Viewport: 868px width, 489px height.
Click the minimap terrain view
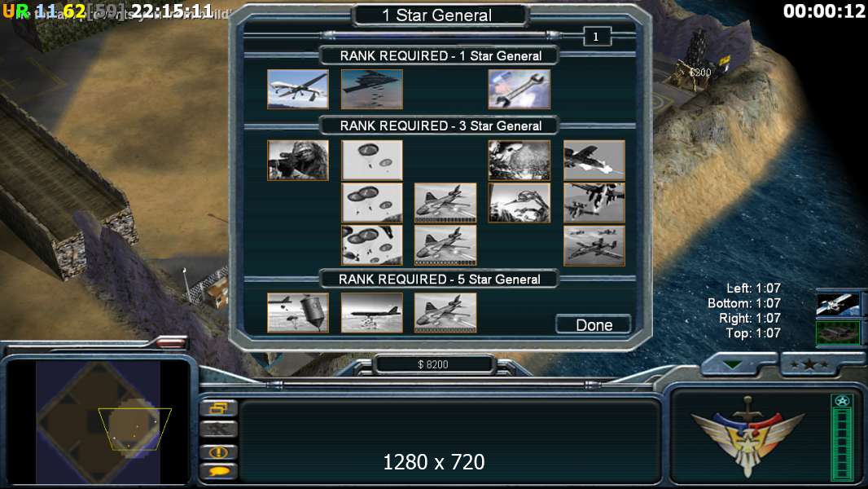tap(99, 422)
